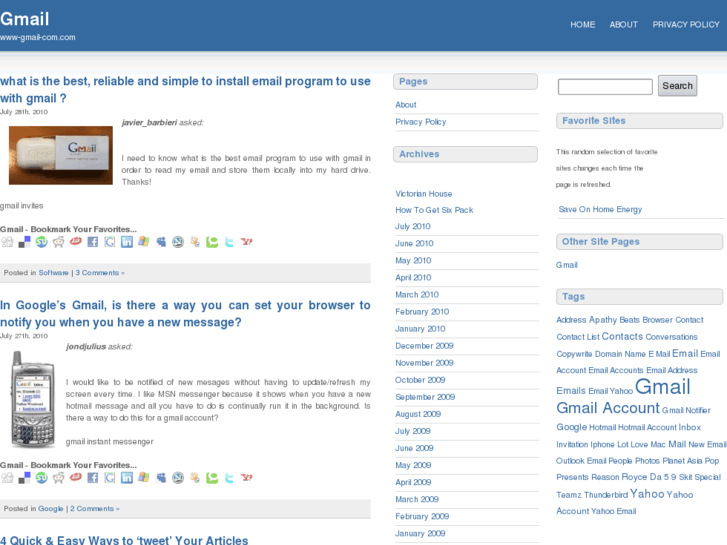Open the best email program post title
Image resolution: width=727 pixels, height=545 pixels.
[185, 90]
